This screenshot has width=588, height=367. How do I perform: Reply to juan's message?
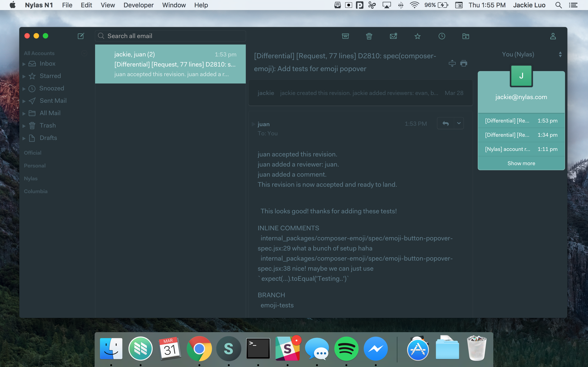click(445, 123)
